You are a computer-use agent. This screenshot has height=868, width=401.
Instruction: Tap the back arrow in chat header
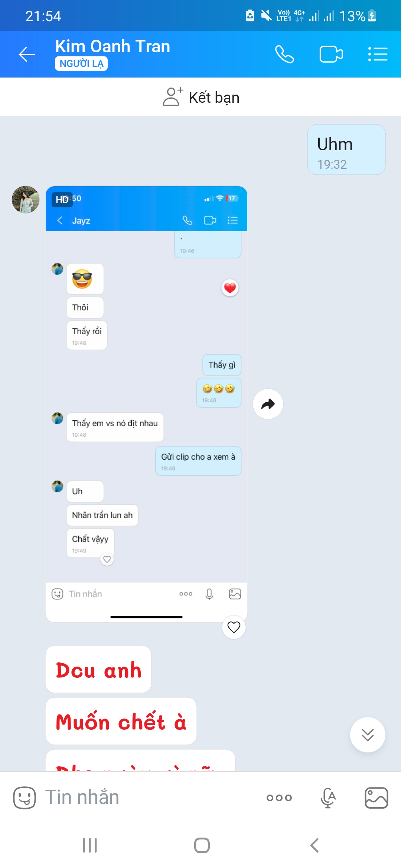tap(27, 55)
